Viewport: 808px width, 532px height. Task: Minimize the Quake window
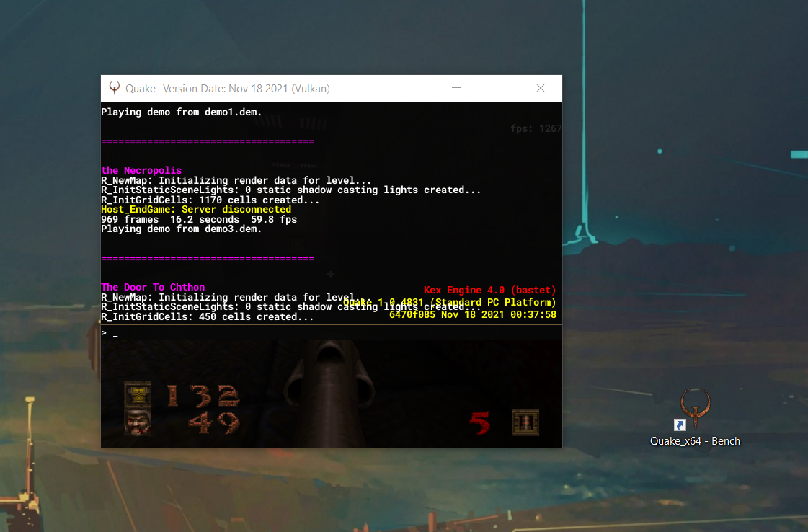point(456,88)
